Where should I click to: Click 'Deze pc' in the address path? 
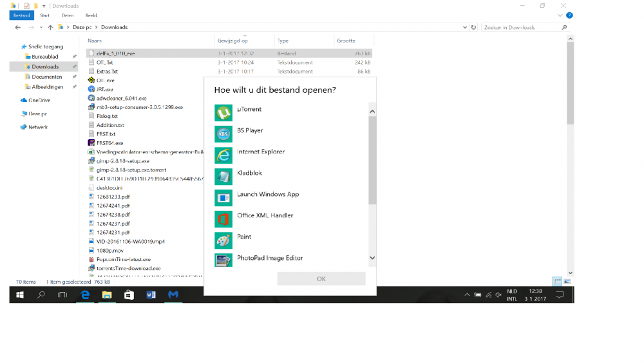point(82,27)
